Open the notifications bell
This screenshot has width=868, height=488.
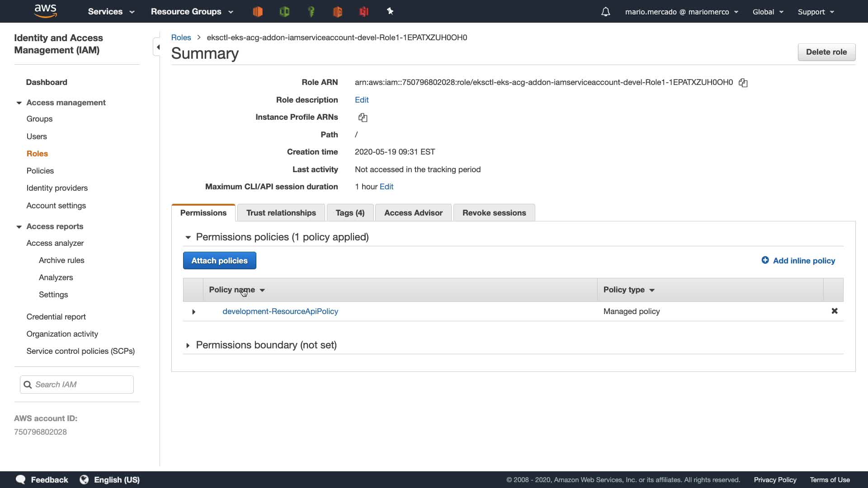(x=605, y=12)
